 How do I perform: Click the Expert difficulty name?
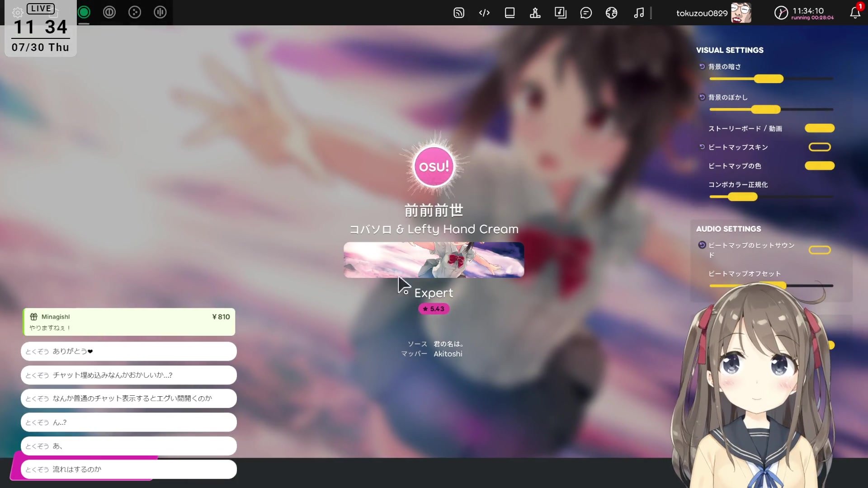coord(434,293)
